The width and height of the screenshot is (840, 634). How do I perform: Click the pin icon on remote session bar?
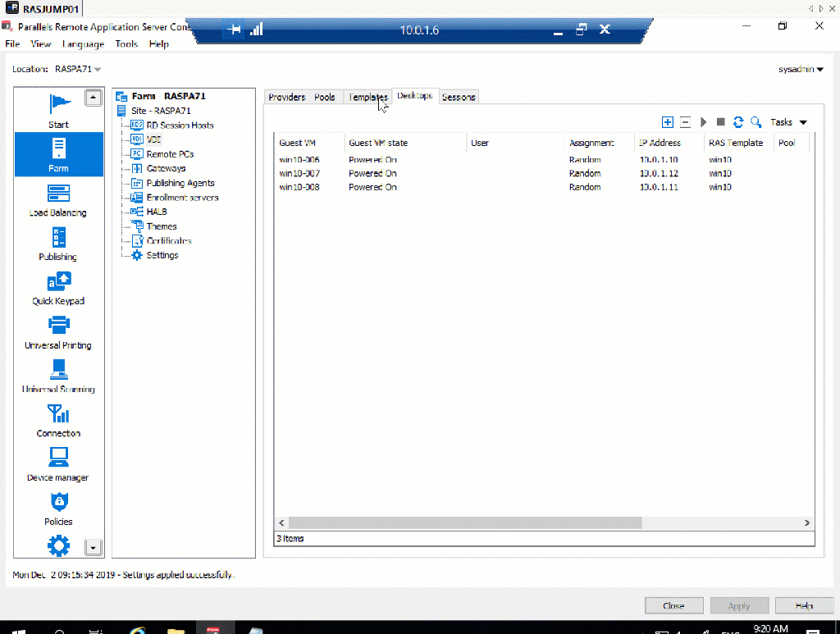(234, 30)
